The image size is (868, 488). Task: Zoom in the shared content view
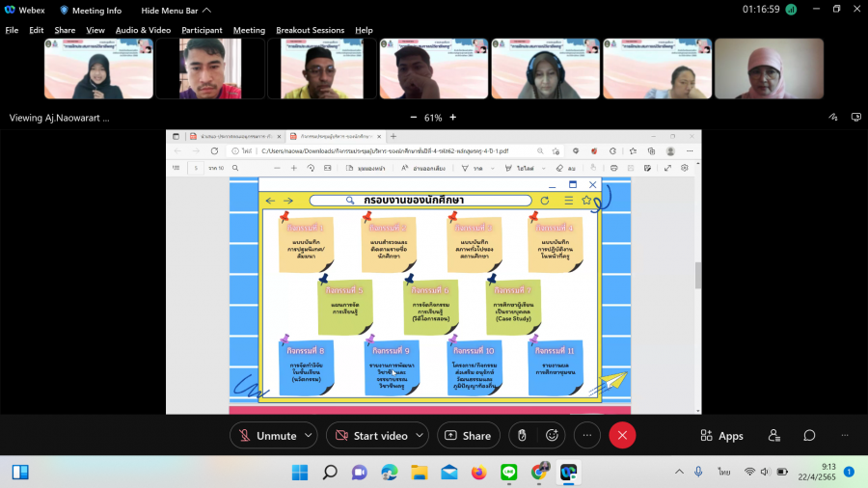[x=453, y=118]
